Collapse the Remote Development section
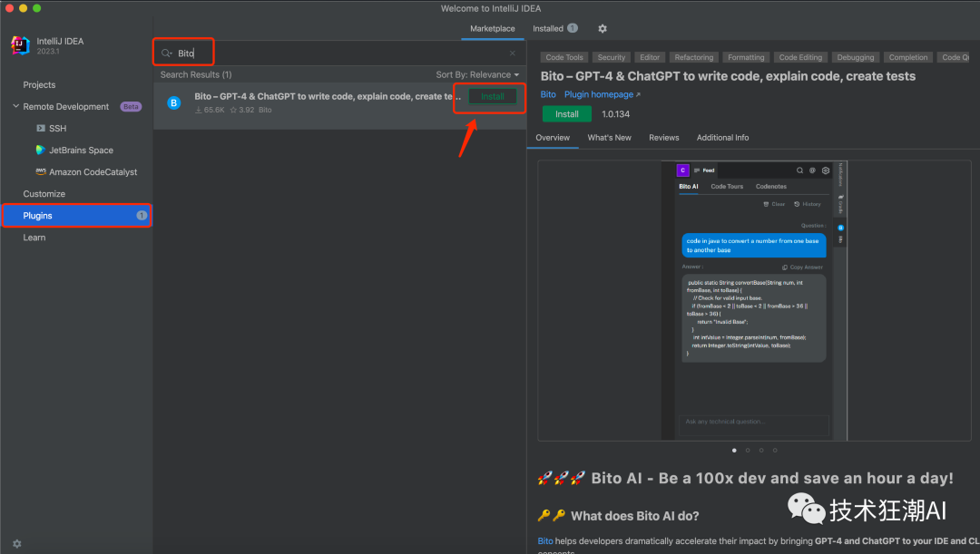 [x=15, y=107]
